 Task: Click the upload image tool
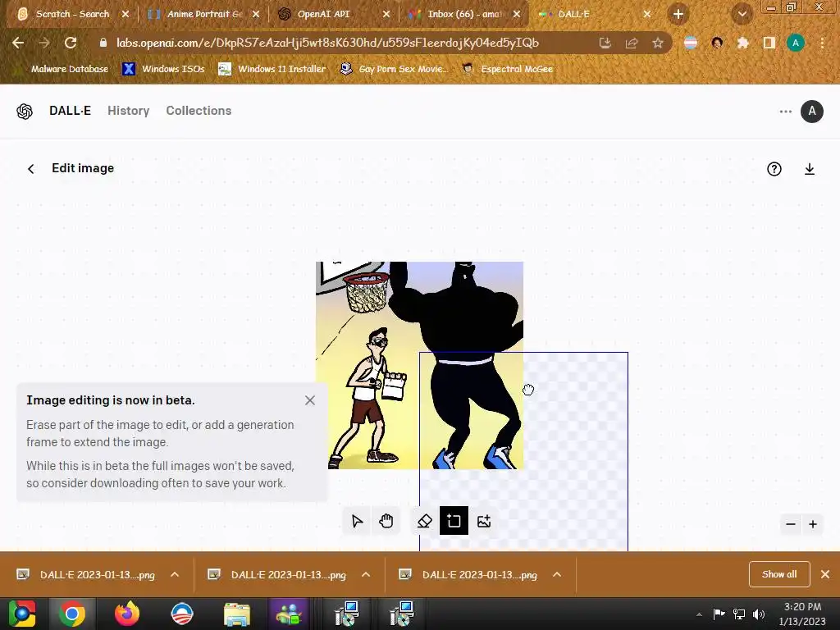point(484,521)
